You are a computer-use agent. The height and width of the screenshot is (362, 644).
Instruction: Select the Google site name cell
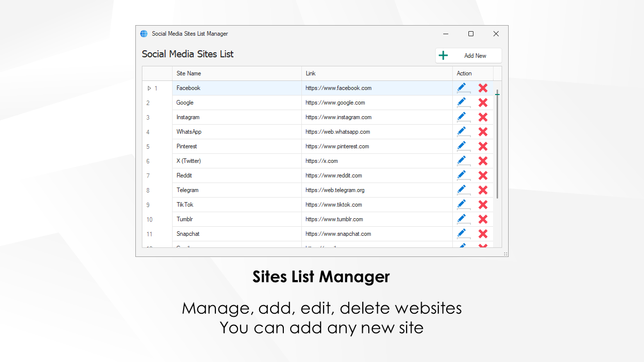(237, 103)
